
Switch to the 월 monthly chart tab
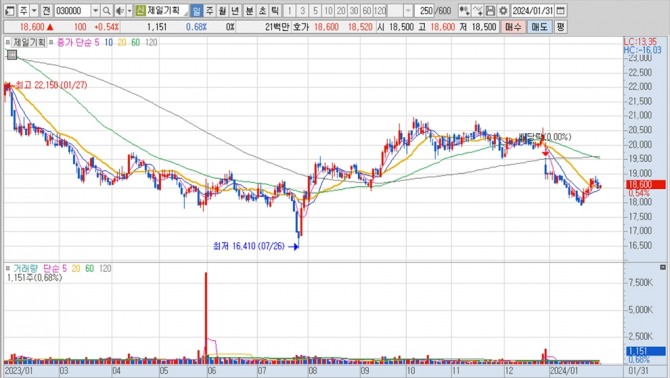point(223,11)
